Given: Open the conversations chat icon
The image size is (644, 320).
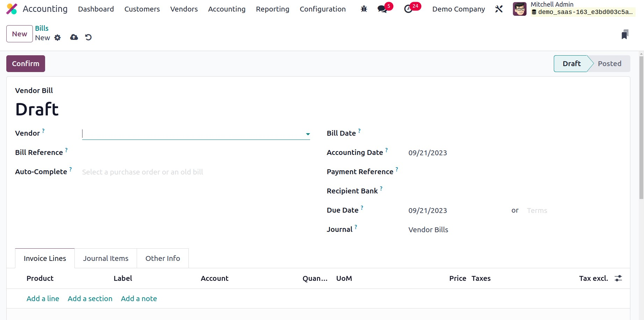Looking at the screenshot, I should [x=382, y=9].
